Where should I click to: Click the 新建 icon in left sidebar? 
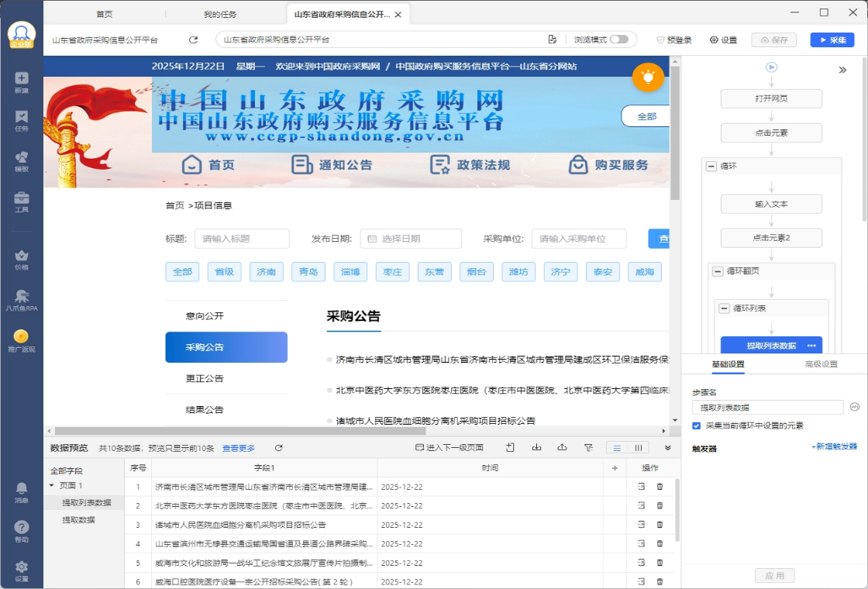click(x=21, y=81)
